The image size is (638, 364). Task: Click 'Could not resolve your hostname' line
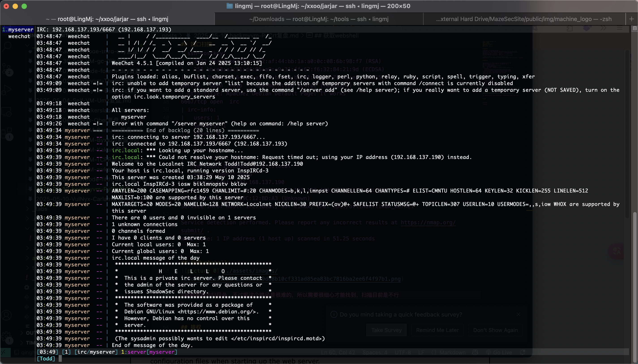pos(291,157)
